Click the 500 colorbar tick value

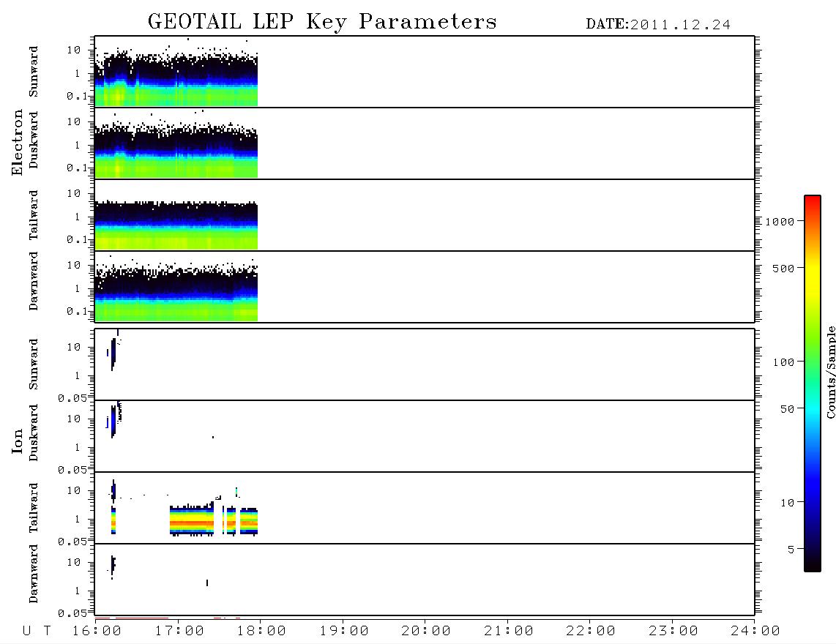pos(783,269)
